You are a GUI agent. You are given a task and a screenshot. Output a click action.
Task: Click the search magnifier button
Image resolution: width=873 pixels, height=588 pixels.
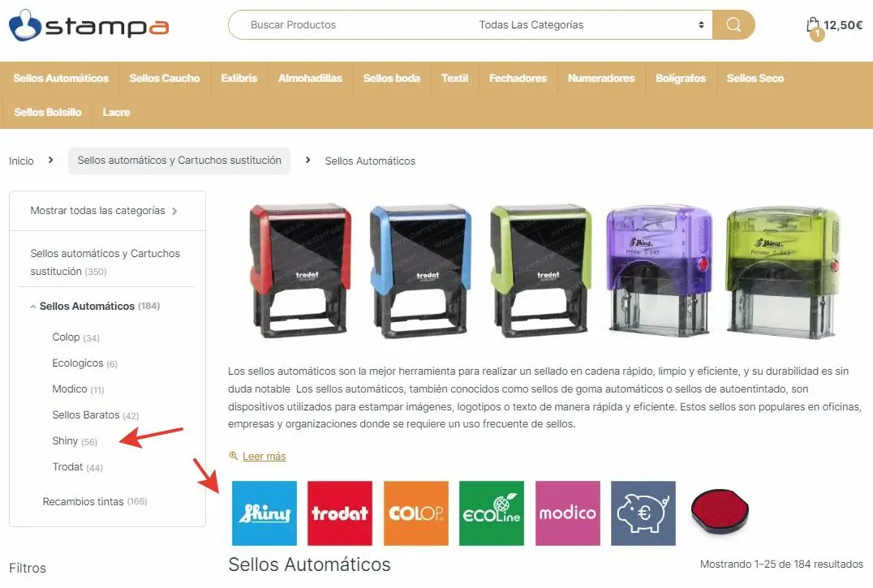[x=733, y=24]
